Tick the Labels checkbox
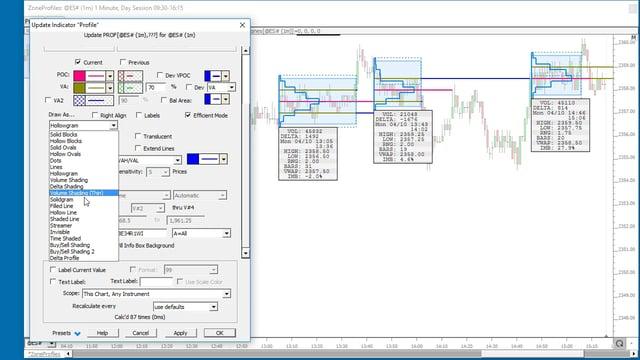 [x=139, y=116]
